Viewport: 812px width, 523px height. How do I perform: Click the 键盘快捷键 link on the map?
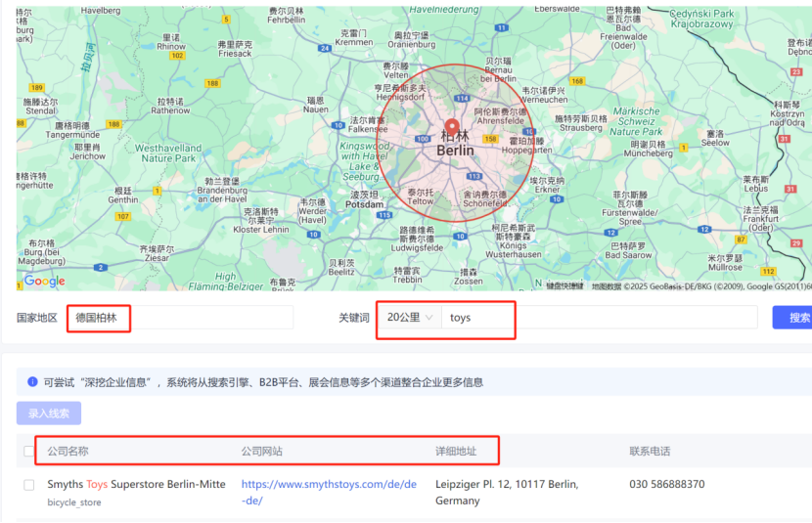[565, 286]
